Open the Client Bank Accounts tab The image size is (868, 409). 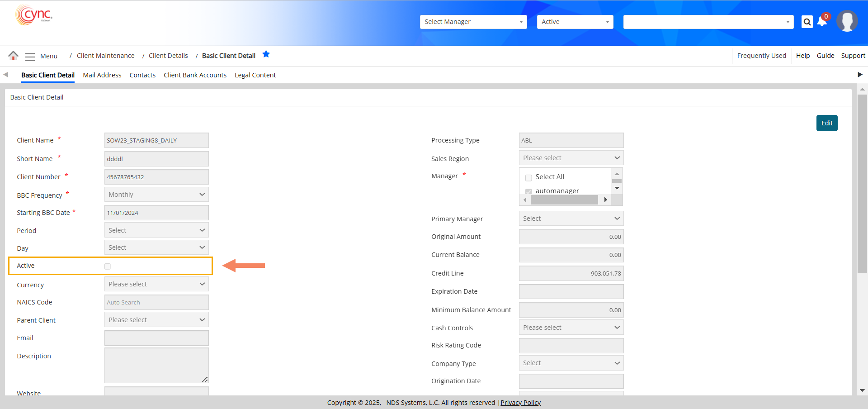195,75
